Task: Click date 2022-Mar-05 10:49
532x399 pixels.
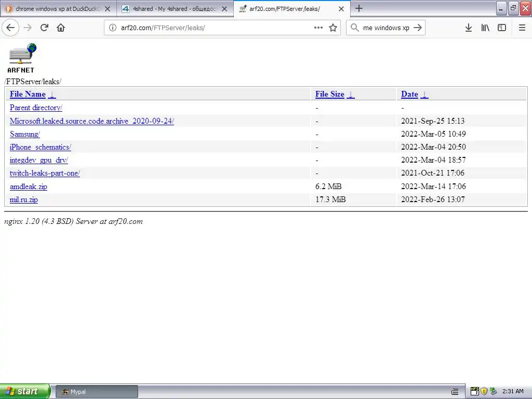Action: pyautogui.click(x=433, y=134)
